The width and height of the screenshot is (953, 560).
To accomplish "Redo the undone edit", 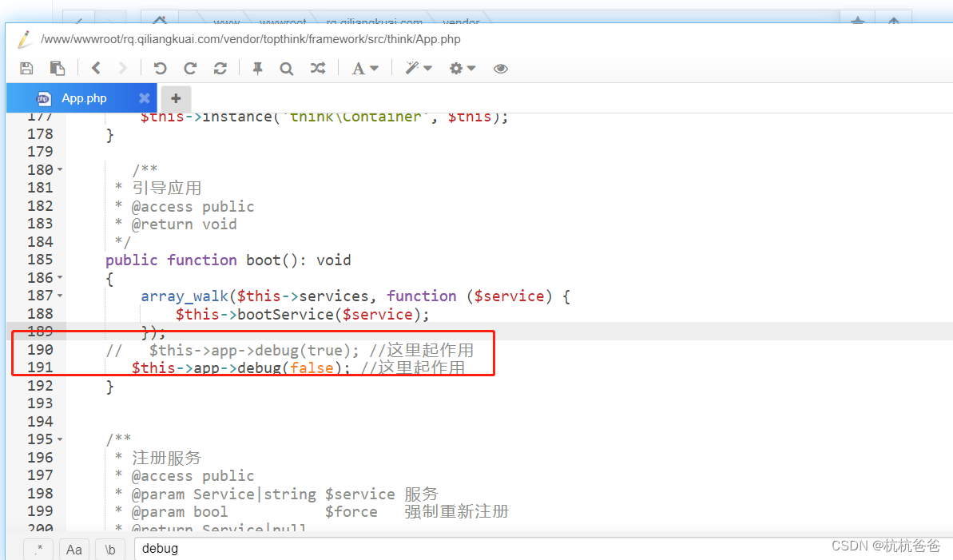I will click(x=189, y=68).
